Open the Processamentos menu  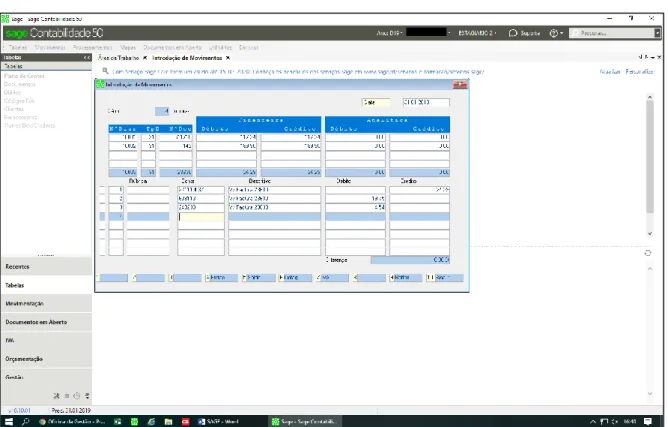92,47
